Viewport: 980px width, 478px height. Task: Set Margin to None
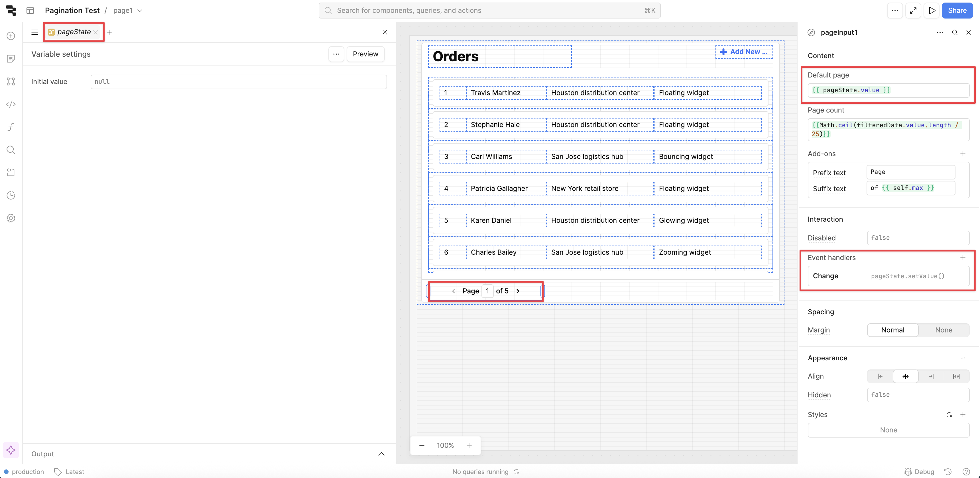point(944,330)
